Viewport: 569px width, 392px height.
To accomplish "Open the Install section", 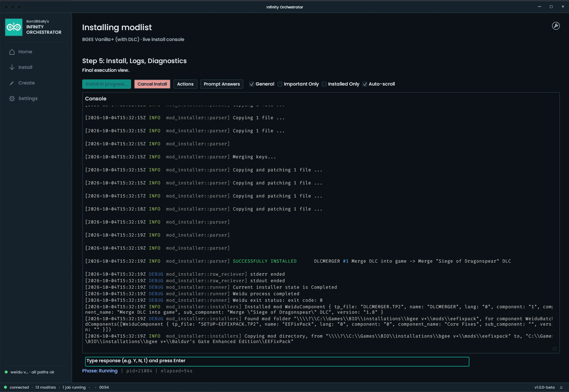I will tap(25, 68).
